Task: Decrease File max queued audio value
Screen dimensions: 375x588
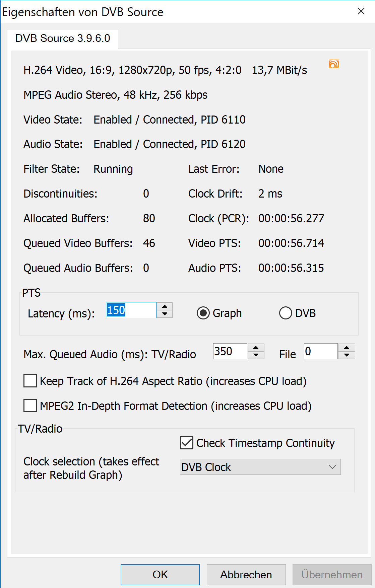Action: tap(347, 355)
